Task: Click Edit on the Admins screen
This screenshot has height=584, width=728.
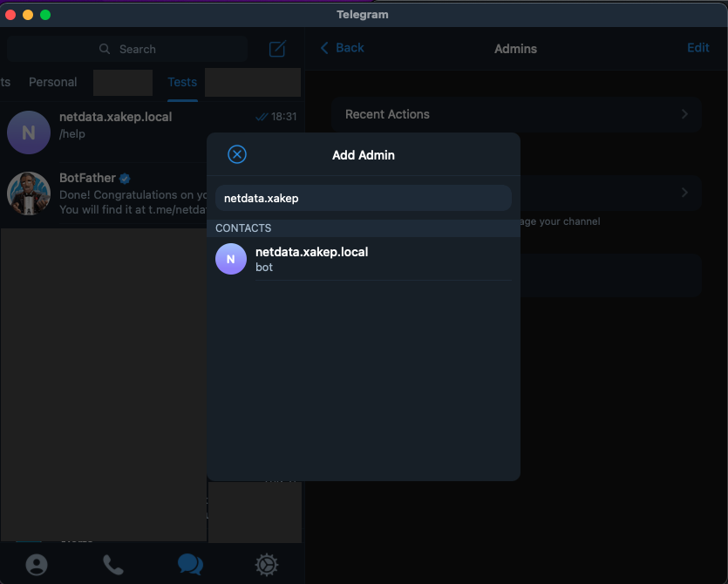Action: (x=697, y=48)
